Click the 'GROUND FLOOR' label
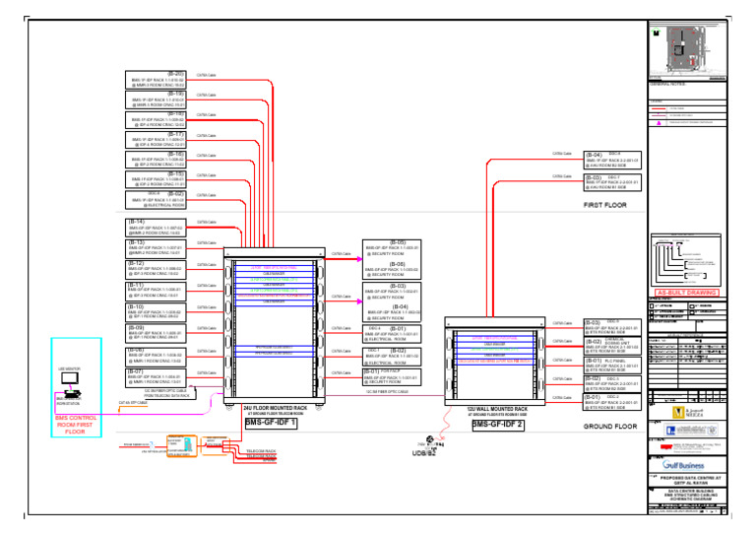 [x=610, y=427]
